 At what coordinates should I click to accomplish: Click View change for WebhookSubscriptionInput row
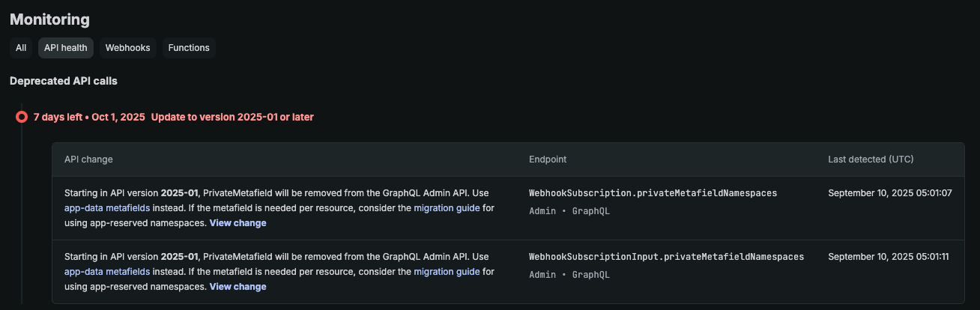pos(238,287)
